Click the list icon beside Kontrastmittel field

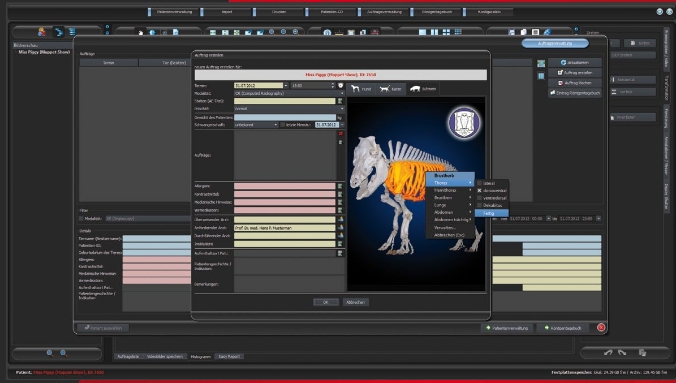[340, 194]
